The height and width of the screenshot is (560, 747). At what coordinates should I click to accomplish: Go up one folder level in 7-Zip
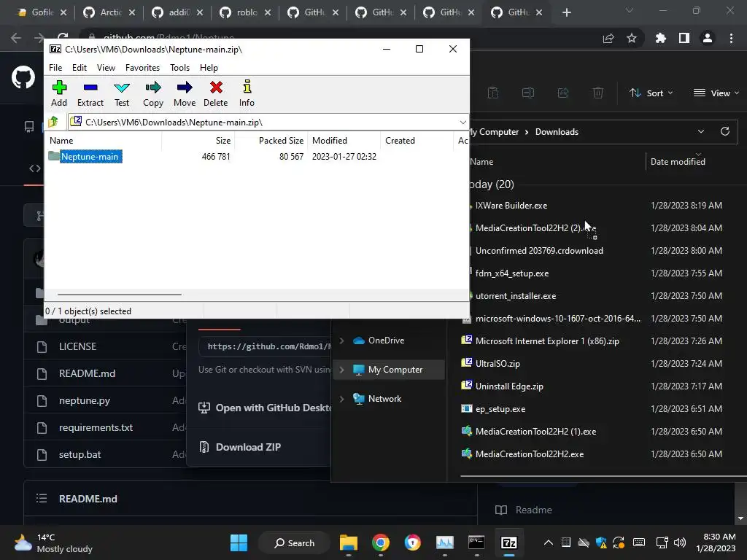coord(53,122)
